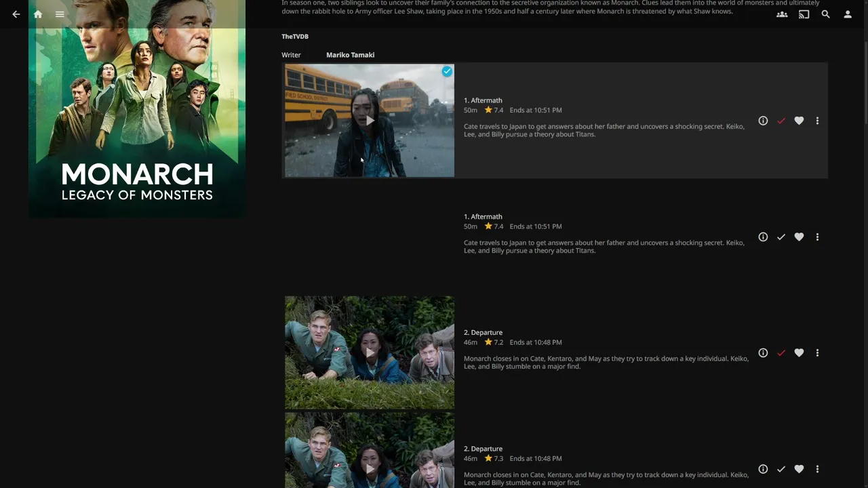The width and height of the screenshot is (868, 488).
Task: Open the Home icon in header
Action: 38,14
